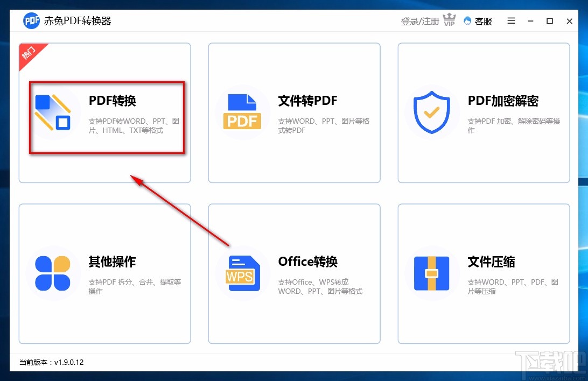Screen dimensions: 588x381
Task: Open the PDF加密解密 shield icon
Action: [432, 112]
